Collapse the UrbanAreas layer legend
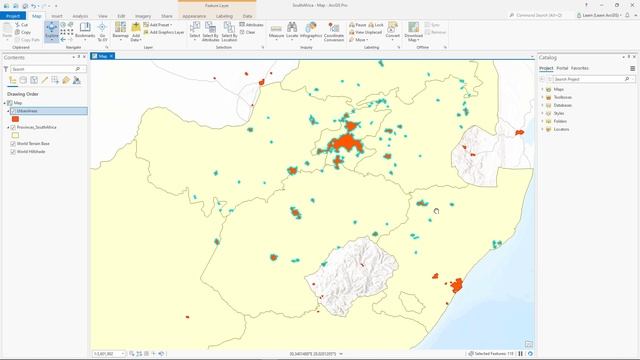640x360 pixels. pyautogui.click(x=8, y=111)
